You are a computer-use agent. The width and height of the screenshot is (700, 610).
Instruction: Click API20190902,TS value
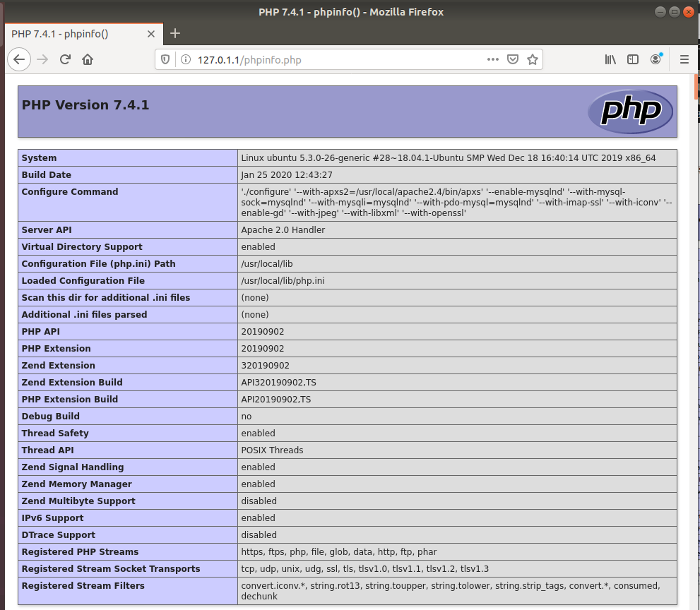tap(276, 400)
